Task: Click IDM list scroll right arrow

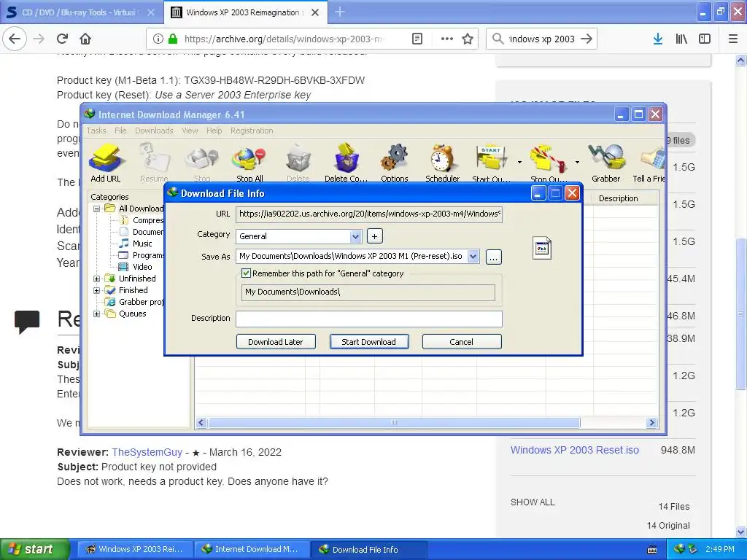Action: pyautogui.click(x=651, y=423)
